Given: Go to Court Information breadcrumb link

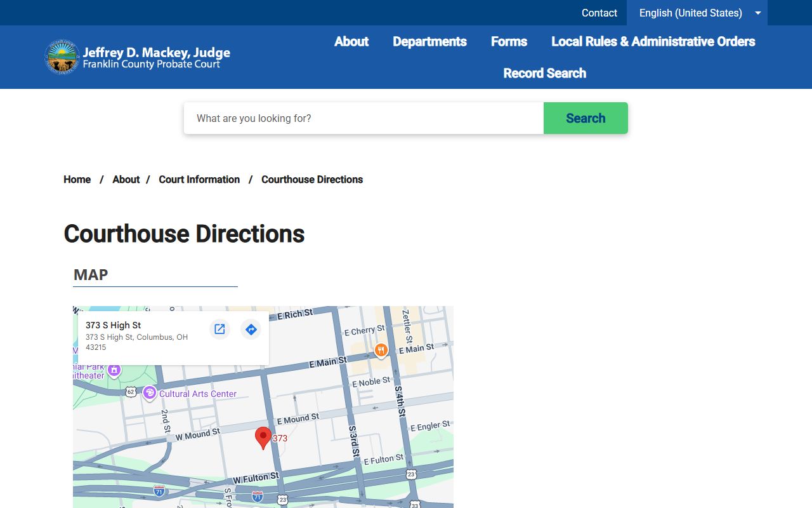Looking at the screenshot, I should click(x=199, y=180).
